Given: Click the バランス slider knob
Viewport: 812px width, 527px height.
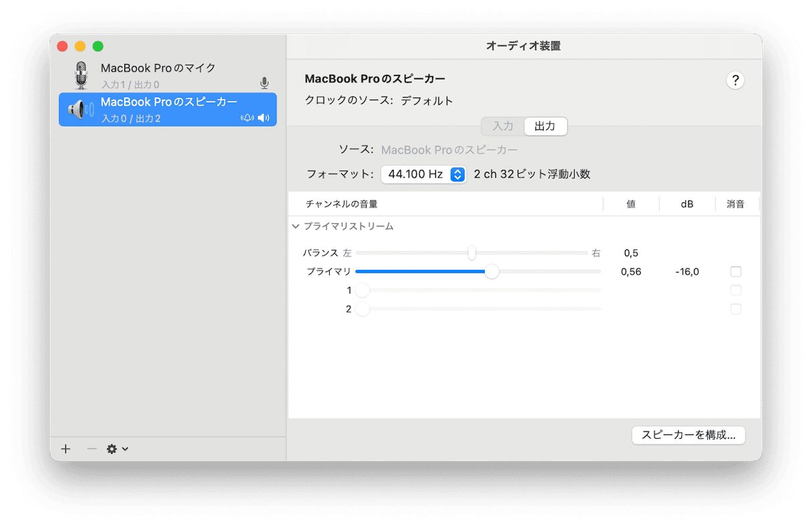Looking at the screenshot, I should point(472,253).
